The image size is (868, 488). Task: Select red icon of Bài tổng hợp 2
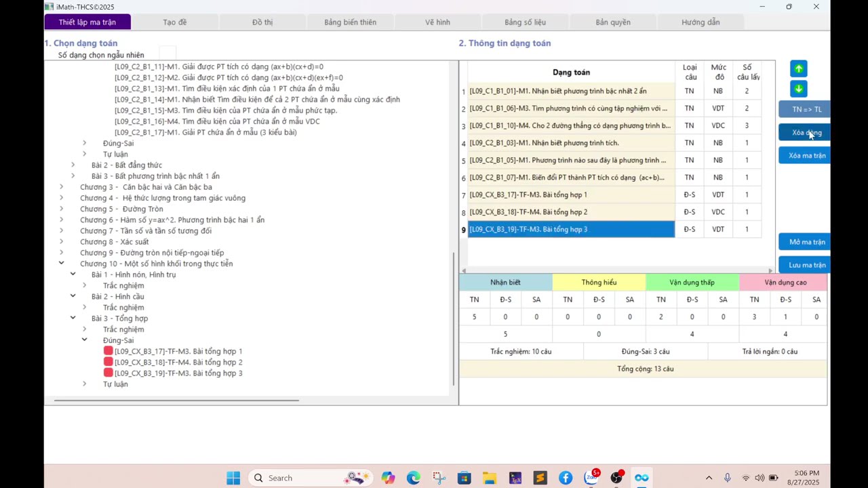point(108,362)
